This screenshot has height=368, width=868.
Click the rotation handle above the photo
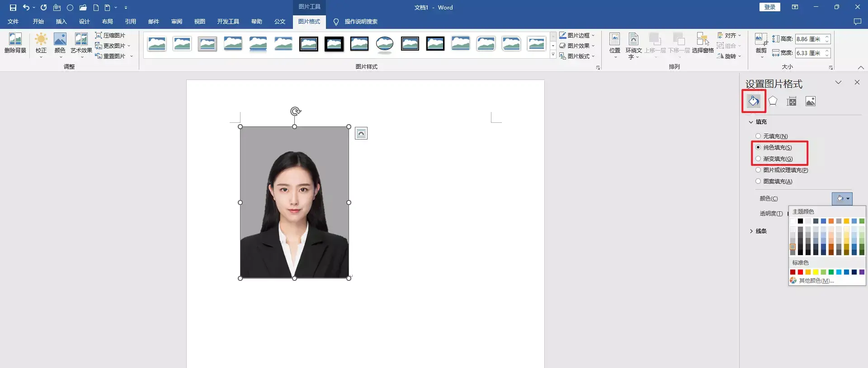coord(295,111)
